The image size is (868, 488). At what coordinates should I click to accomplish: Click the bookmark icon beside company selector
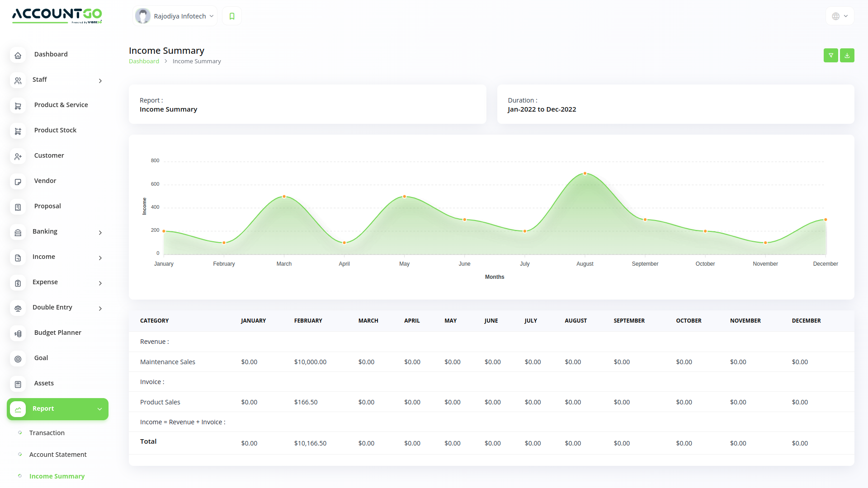coord(232,16)
